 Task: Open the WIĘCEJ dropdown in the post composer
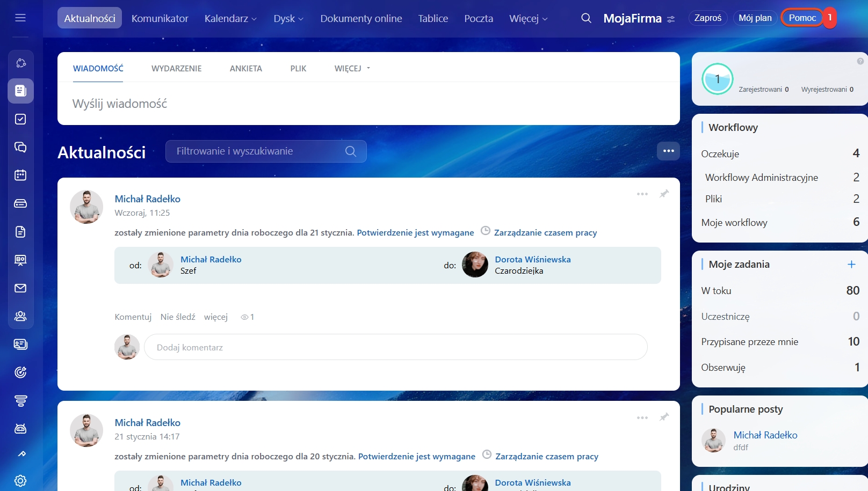point(352,68)
